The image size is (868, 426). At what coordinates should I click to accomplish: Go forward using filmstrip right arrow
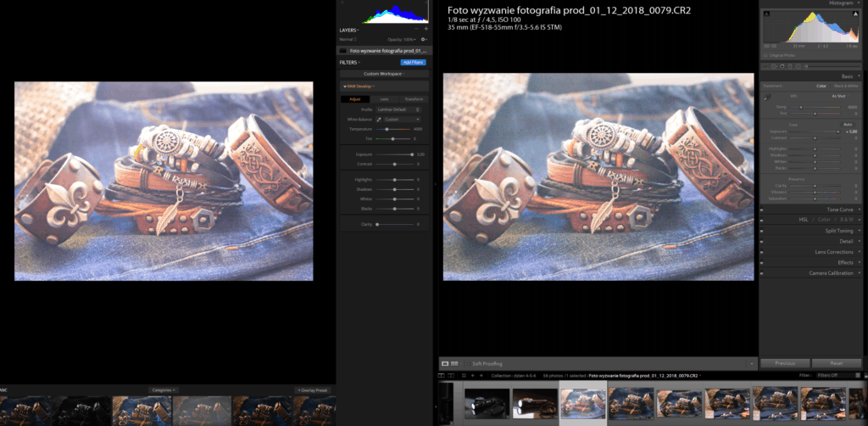coord(481,376)
